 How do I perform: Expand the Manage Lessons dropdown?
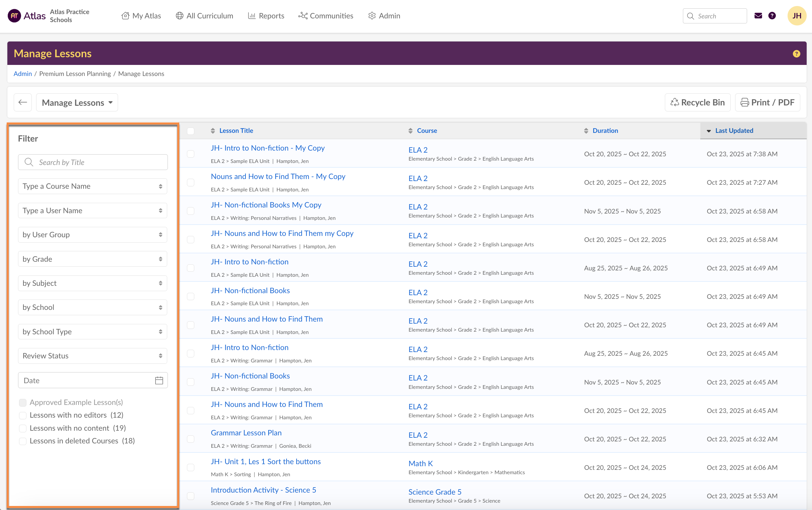(x=77, y=102)
